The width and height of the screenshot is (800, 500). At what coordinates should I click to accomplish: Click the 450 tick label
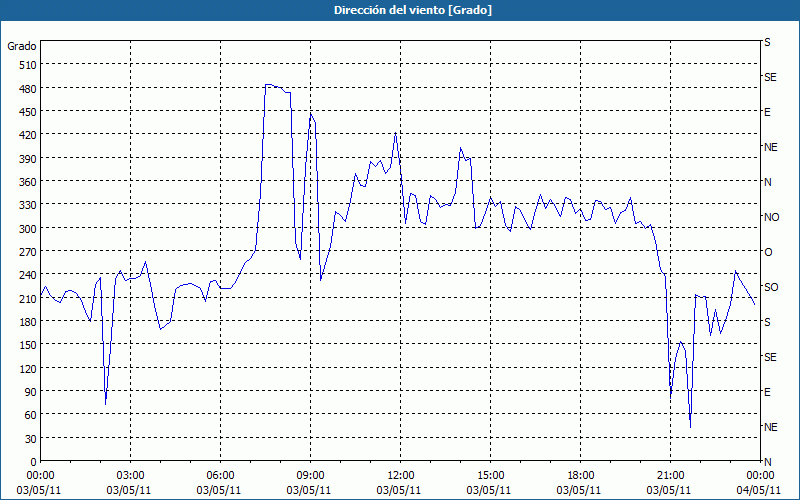28,112
